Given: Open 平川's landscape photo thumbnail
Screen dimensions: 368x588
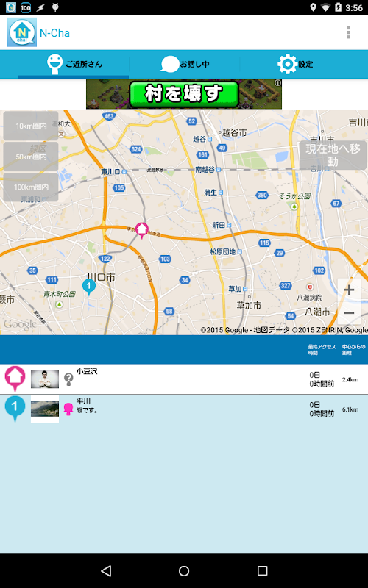Looking at the screenshot, I should [45, 409].
